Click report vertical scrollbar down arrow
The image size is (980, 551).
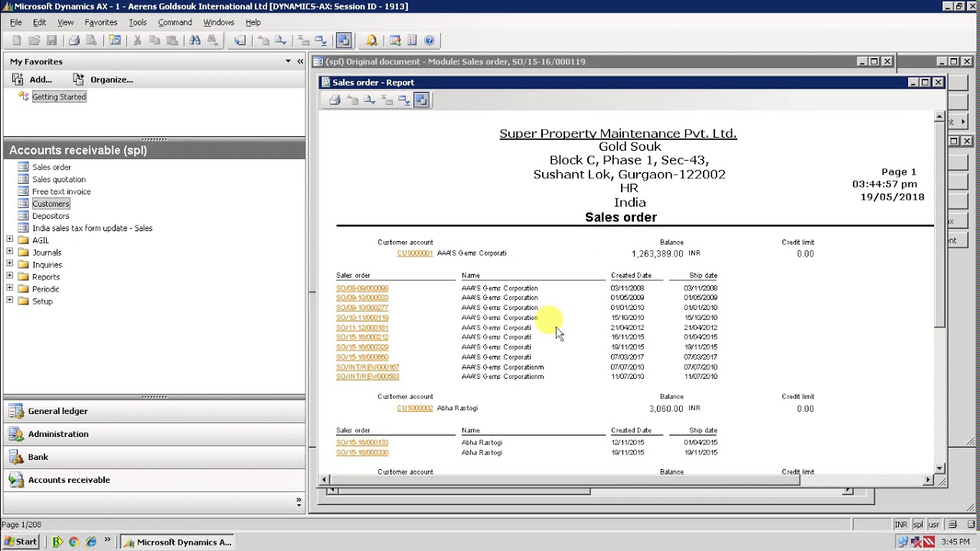[x=940, y=468]
